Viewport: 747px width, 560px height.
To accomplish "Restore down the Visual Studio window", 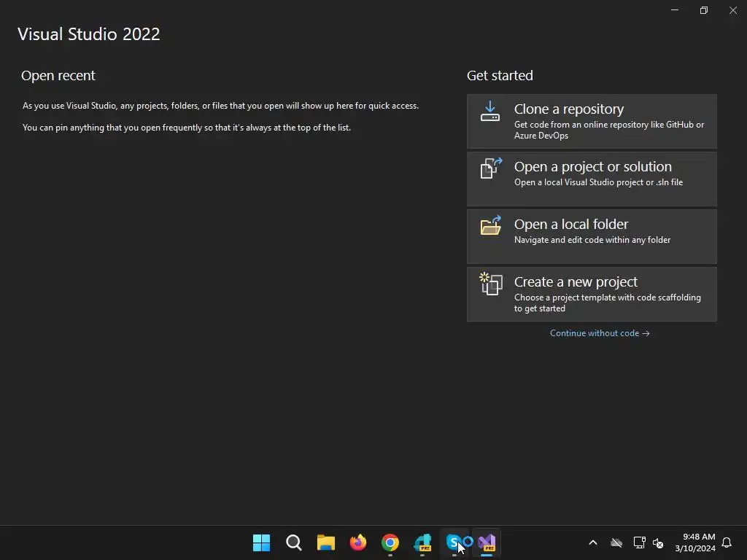I will pos(704,10).
